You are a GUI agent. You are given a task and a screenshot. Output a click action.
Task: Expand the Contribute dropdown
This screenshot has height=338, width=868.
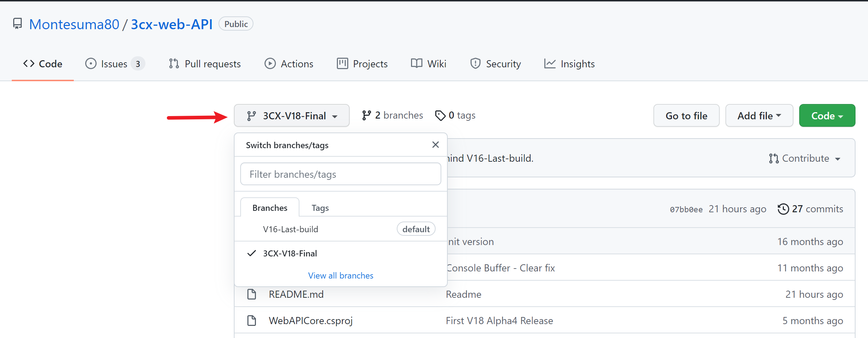coord(805,158)
